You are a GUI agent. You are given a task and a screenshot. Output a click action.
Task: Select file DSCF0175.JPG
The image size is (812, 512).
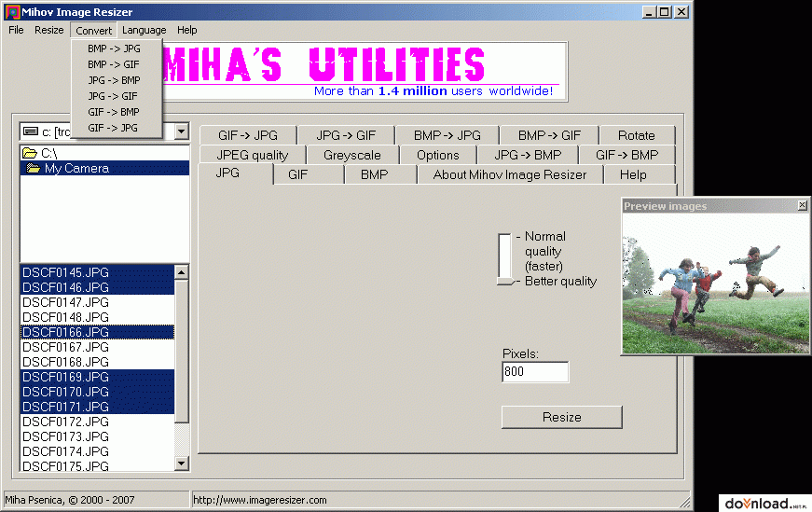point(97,465)
